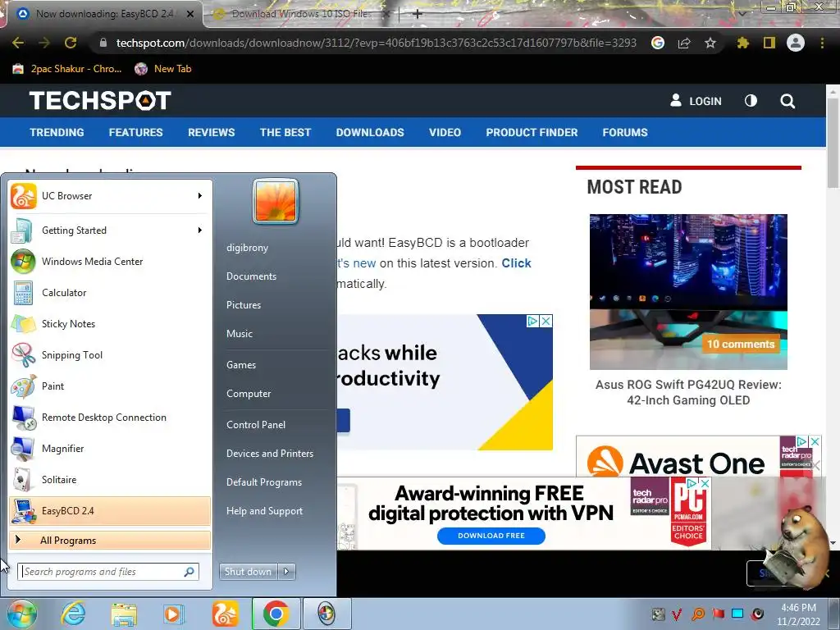Open THE BEST in TechSpot nav

click(x=285, y=132)
